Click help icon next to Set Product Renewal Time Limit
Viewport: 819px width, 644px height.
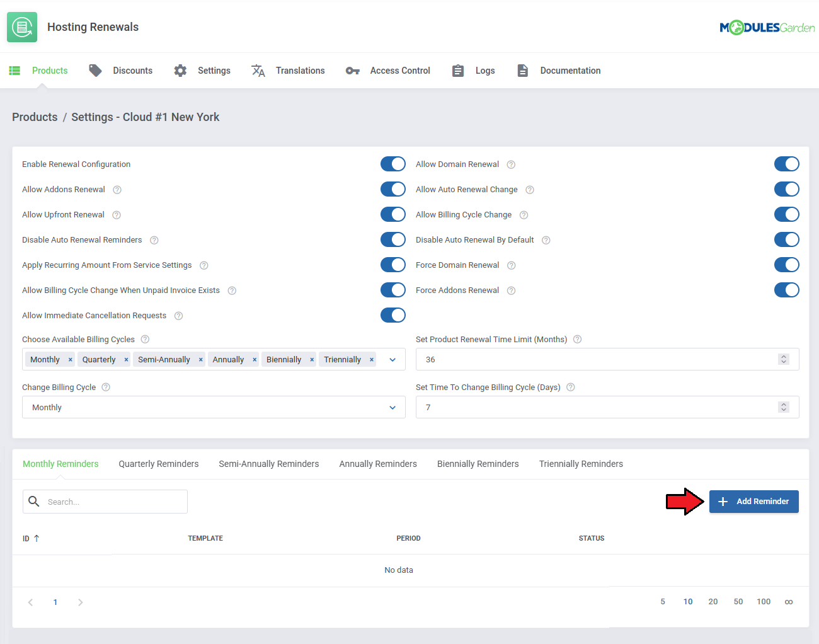(x=578, y=339)
